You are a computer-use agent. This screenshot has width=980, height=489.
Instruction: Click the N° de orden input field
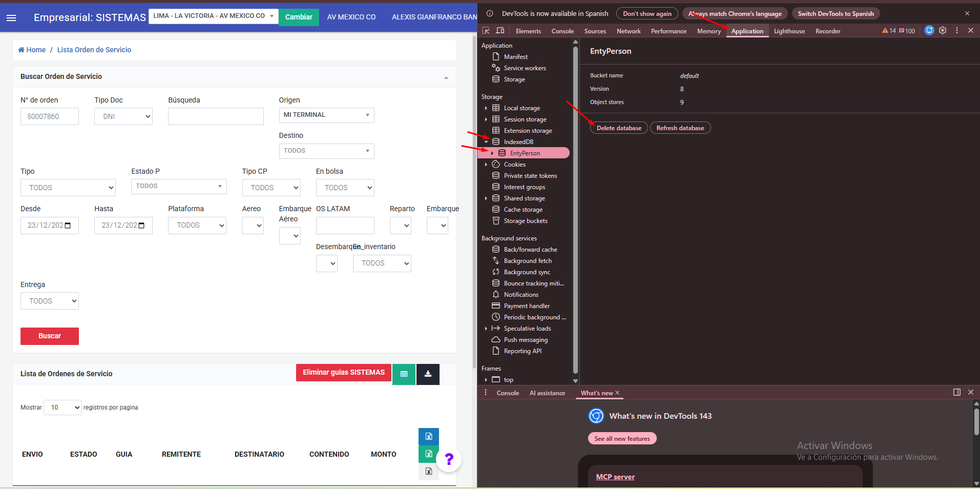pos(50,116)
